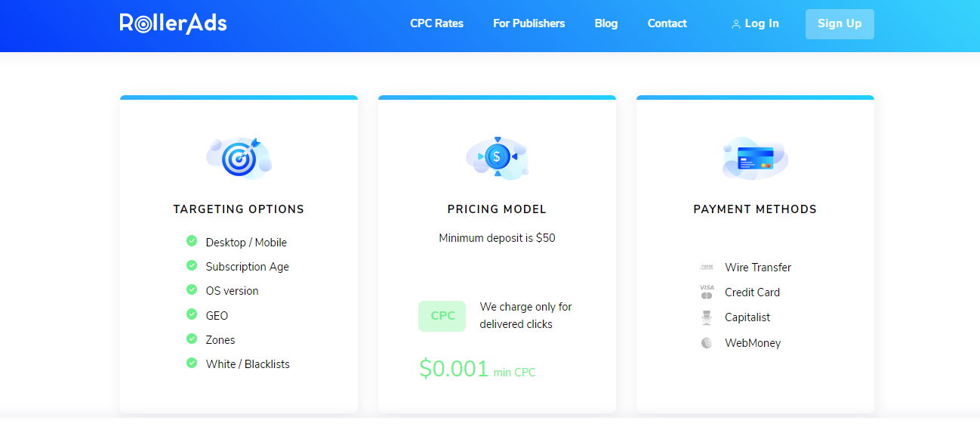Screen dimensions: 980x427
Task: Open the Blog page
Action: tap(606, 23)
